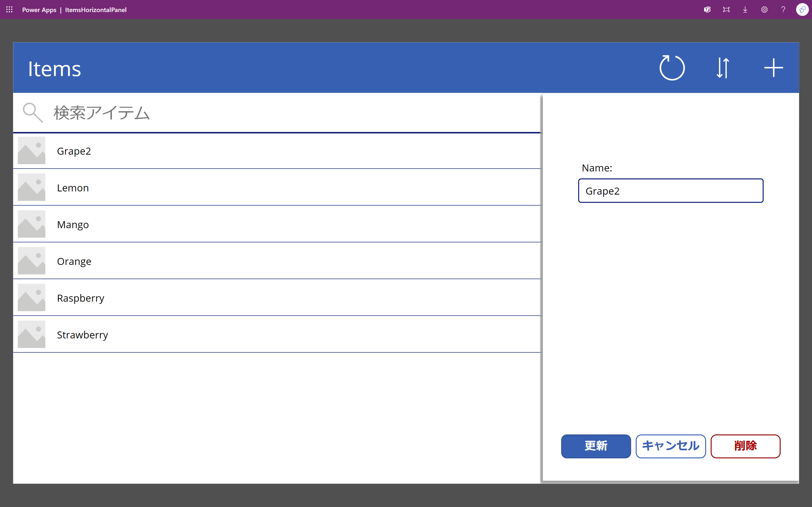Image resolution: width=812 pixels, height=507 pixels.
Task: Click the Raspberry item image thumbnail
Action: pyautogui.click(x=31, y=298)
